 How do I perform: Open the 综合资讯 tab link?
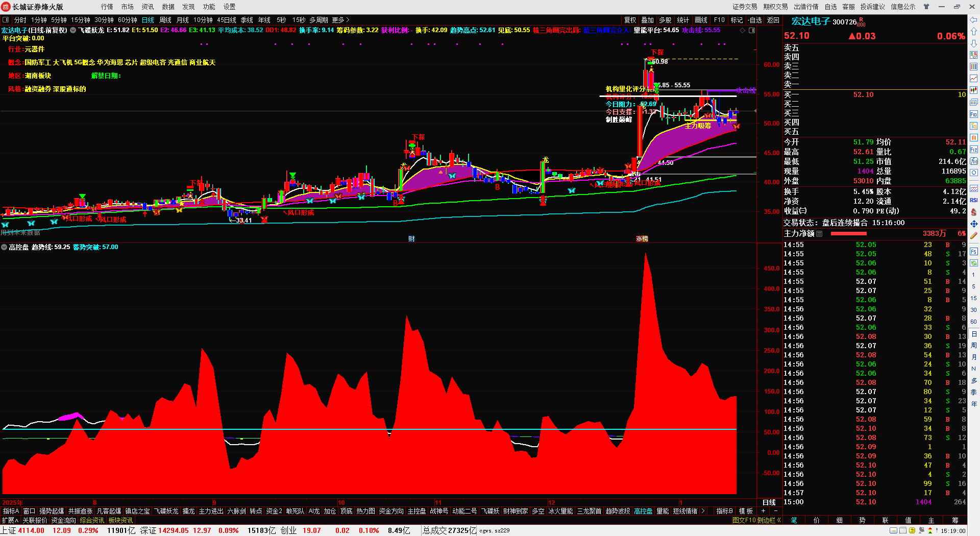pos(92,520)
